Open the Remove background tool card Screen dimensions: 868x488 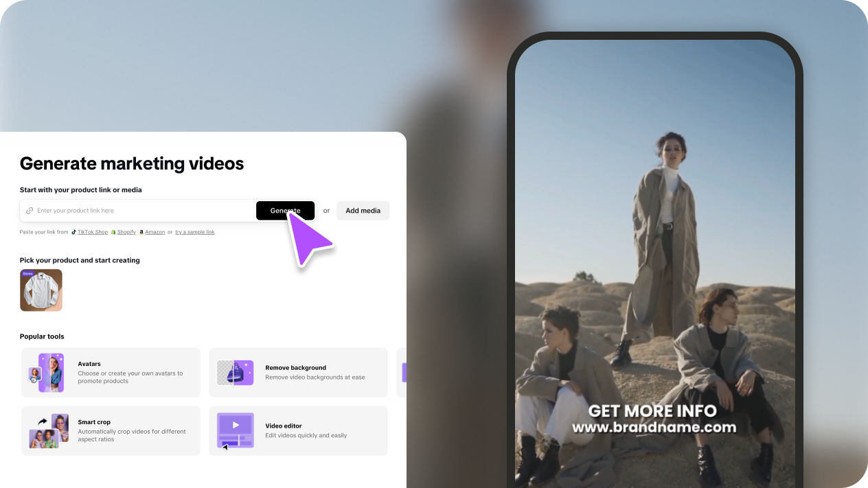[298, 373]
